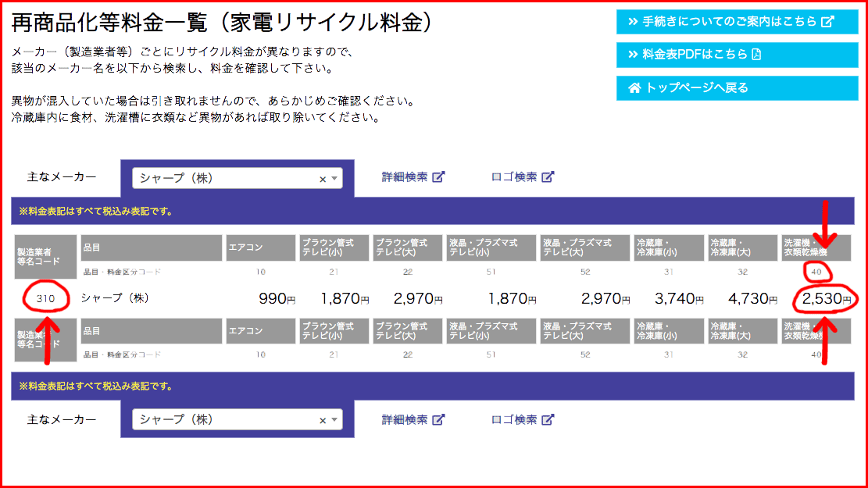Click the external-link icon beside the upper 詳細検索
Image resolution: width=868 pixels, height=488 pixels.
(x=438, y=177)
